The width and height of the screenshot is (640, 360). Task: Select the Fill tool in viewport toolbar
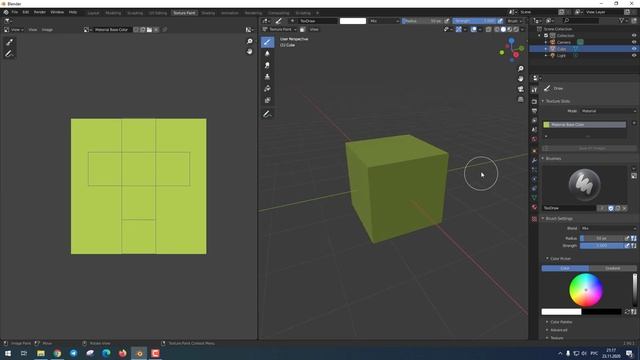tap(267, 89)
